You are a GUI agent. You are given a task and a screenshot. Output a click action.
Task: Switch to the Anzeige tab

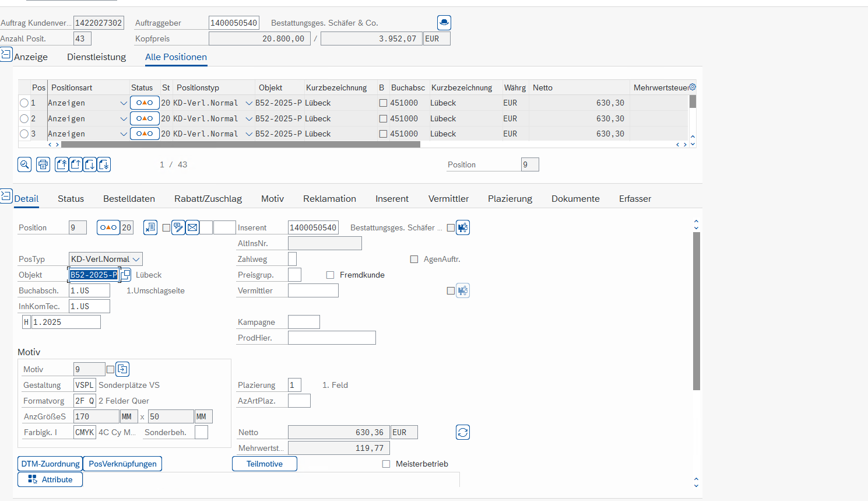tap(31, 57)
